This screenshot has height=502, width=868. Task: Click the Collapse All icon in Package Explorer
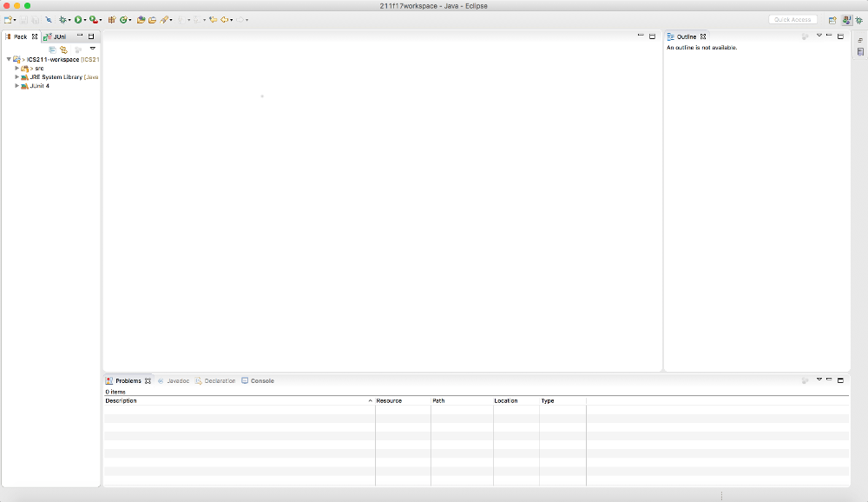(52, 50)
